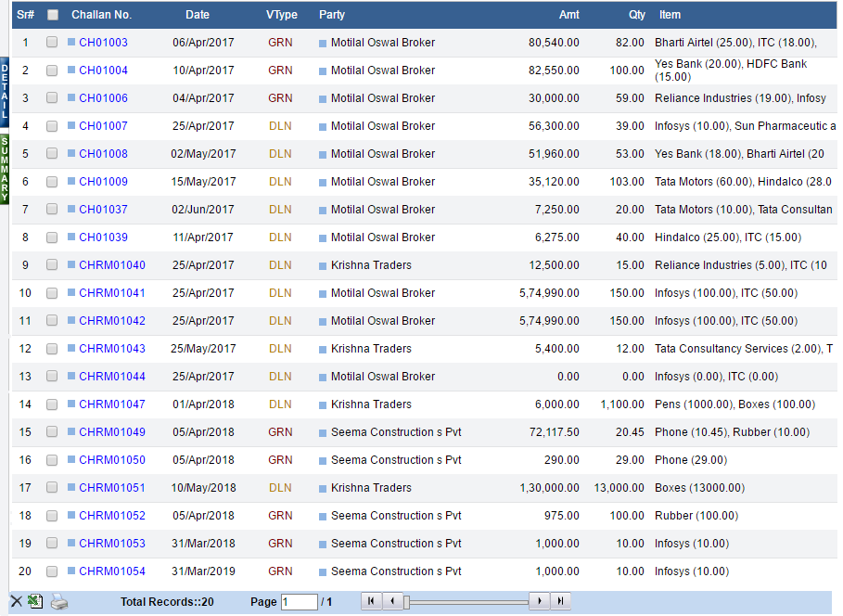Click the X delete icon in footer
The image size is (843, 616).
click(17, 601)
